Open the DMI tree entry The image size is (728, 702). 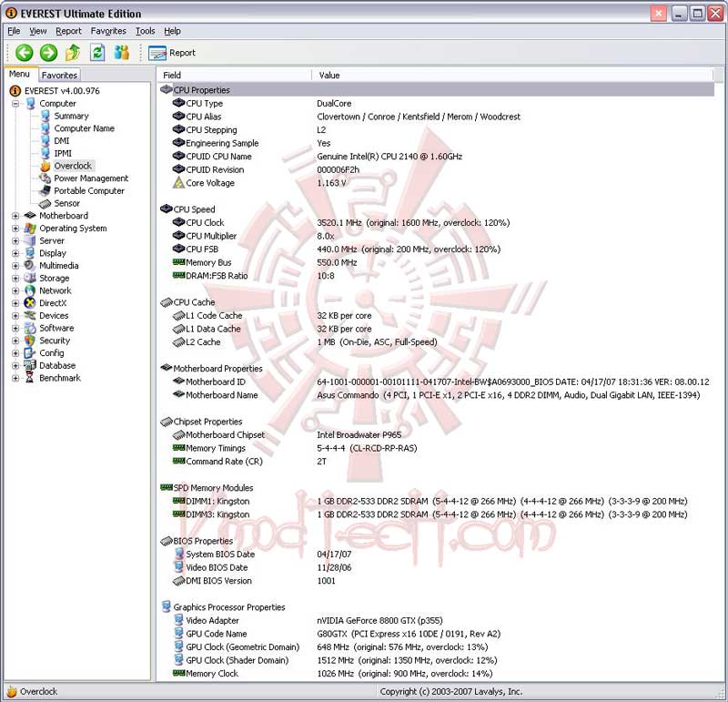click(61, 141)
